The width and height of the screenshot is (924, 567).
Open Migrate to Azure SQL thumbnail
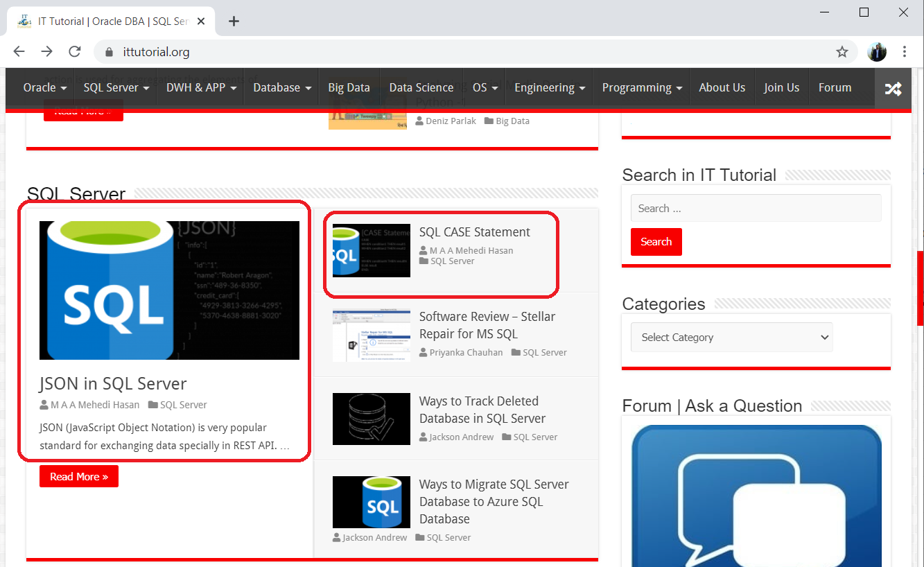point(372,502)
